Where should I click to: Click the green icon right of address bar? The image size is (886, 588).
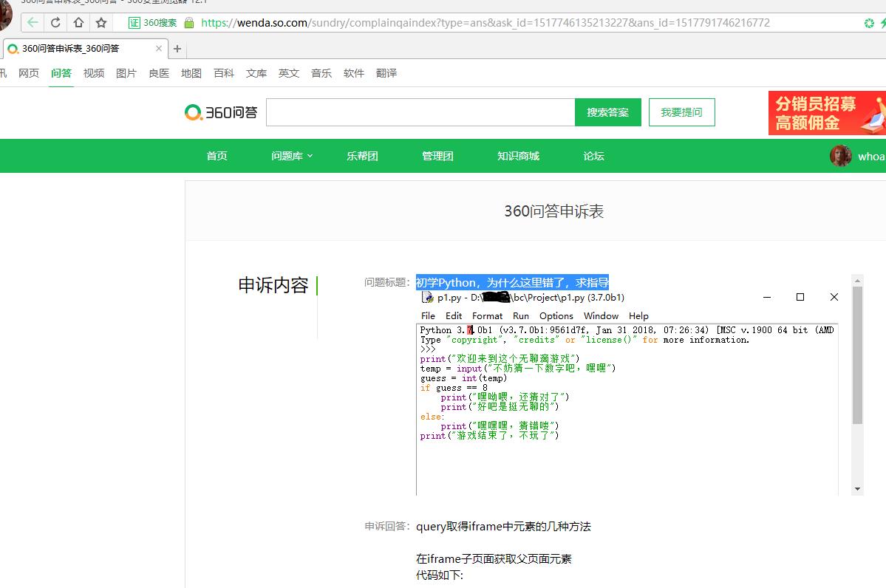(x=869, y=23)
